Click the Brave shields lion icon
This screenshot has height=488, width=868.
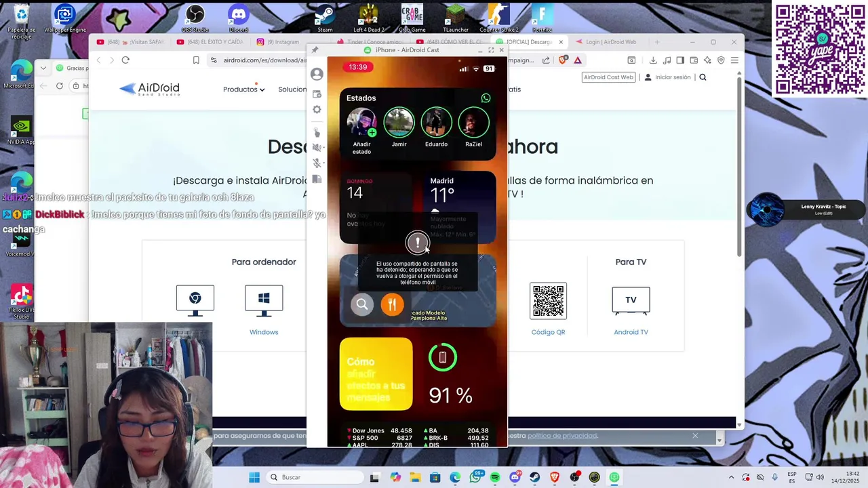[x=563, y=60]
